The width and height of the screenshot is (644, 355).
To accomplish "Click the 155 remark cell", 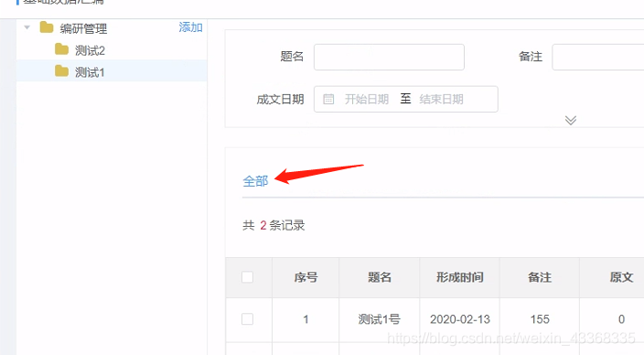I will pyautogui.click(x=540, y=319).
